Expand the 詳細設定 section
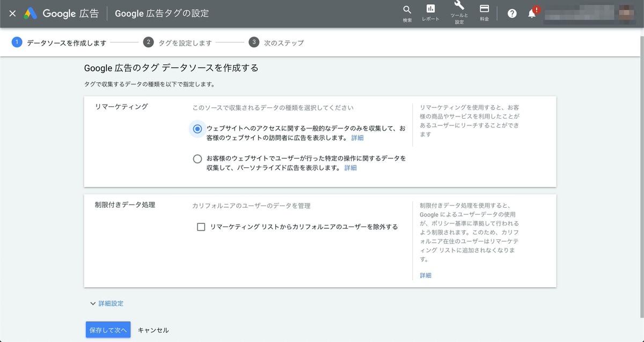The height and width of the screenshot is (342, 644). coord(107,303)
